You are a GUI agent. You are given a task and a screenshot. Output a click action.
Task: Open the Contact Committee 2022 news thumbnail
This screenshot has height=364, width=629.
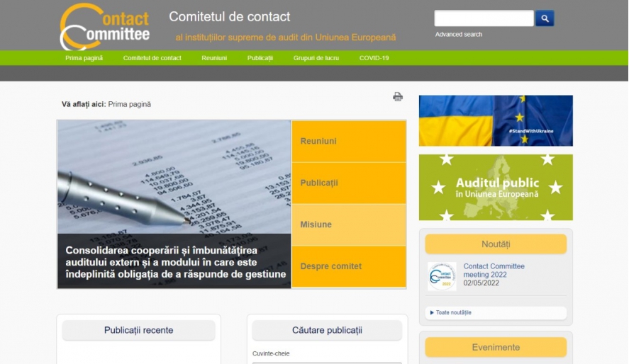point(442,276)
